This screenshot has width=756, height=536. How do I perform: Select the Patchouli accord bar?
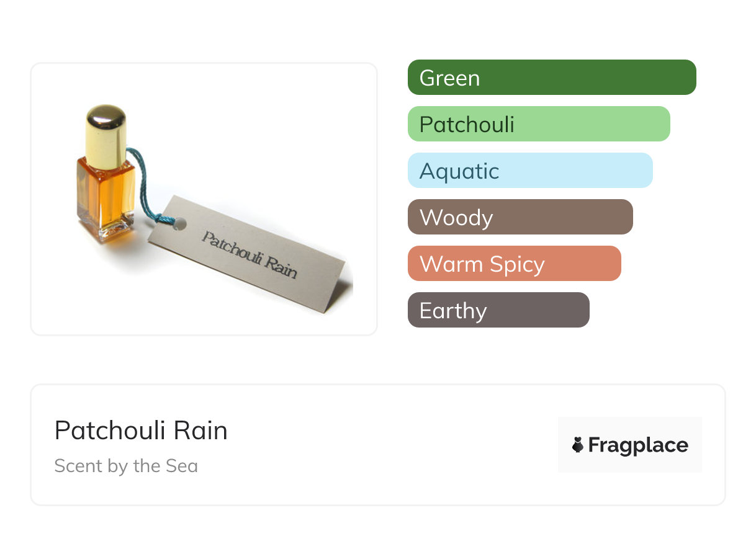coord(538,124)
